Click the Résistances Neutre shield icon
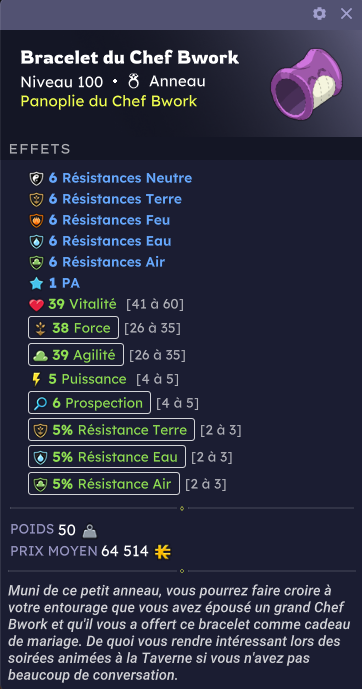This screenshot has height=689, width=362. [x=36, y=178]
